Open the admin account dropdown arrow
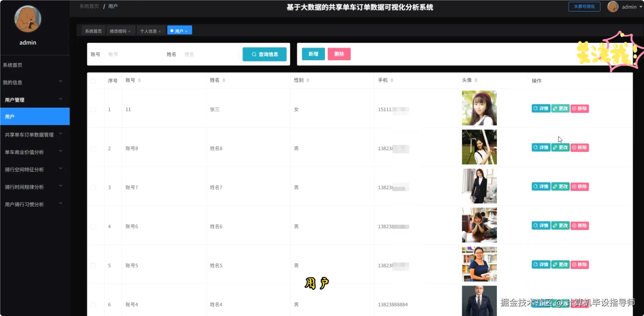The image size is (644, 316). tap(641, 7)
